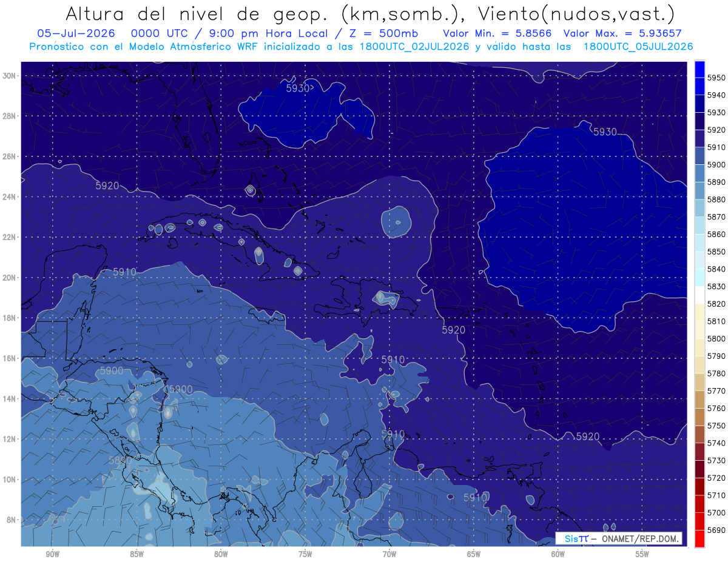Click the colorbar label 5690
The height and width of the screenshot is (562, 728).
pyautogui.click(x=716, y=530)
